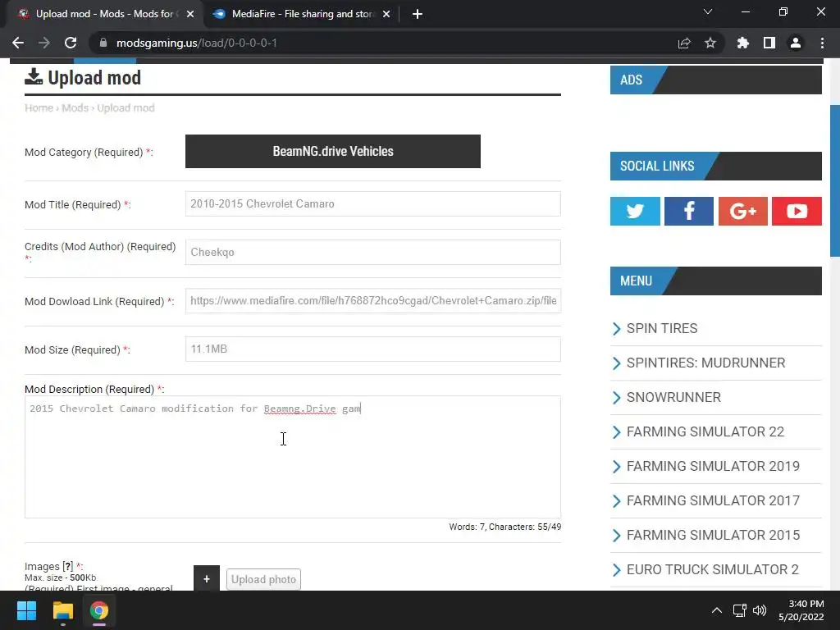Viewport: 840px width, 630px height.
Task: Open the Facebook social link
Action: [689, 211]
